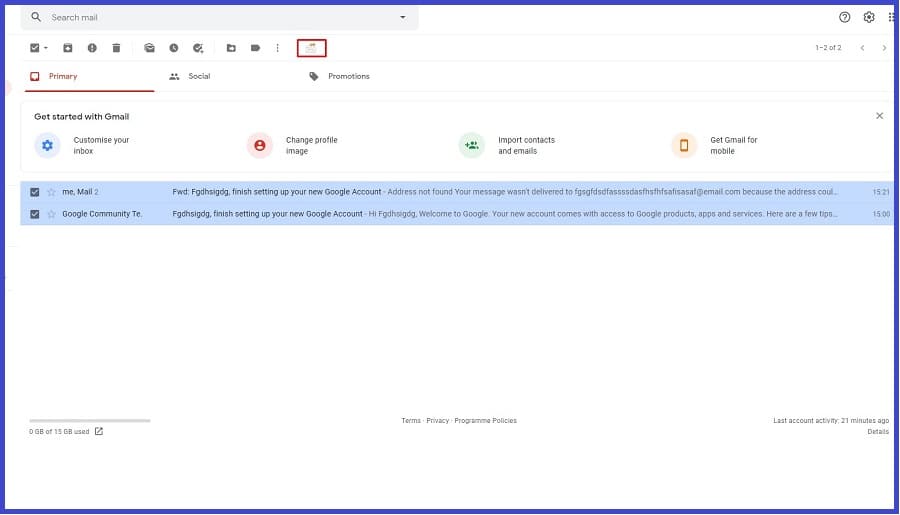900x515 pixels.
Task: Open the More three-dot menu
Action: coord(277,48)
